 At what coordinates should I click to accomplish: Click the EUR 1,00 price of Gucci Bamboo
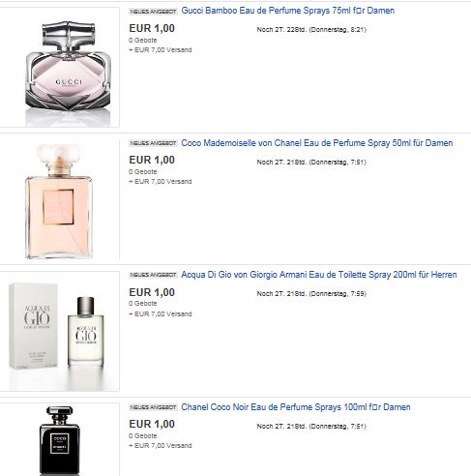152,28
